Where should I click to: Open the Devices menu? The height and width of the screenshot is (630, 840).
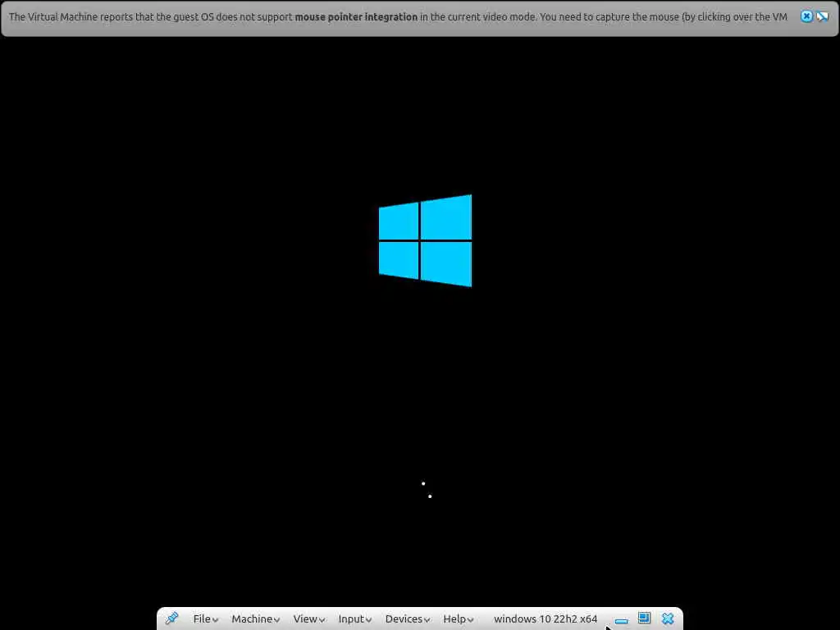[407, 619]
